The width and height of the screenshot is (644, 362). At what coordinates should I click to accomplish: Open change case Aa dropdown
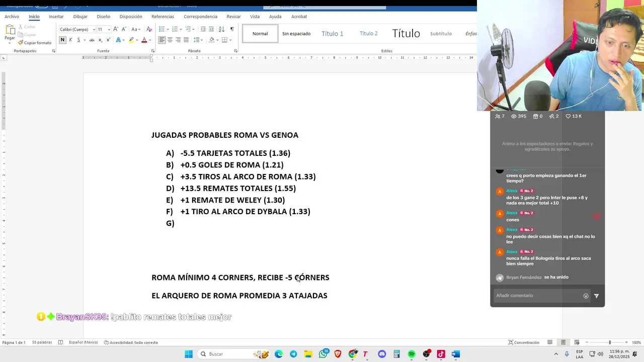(136, 29)
